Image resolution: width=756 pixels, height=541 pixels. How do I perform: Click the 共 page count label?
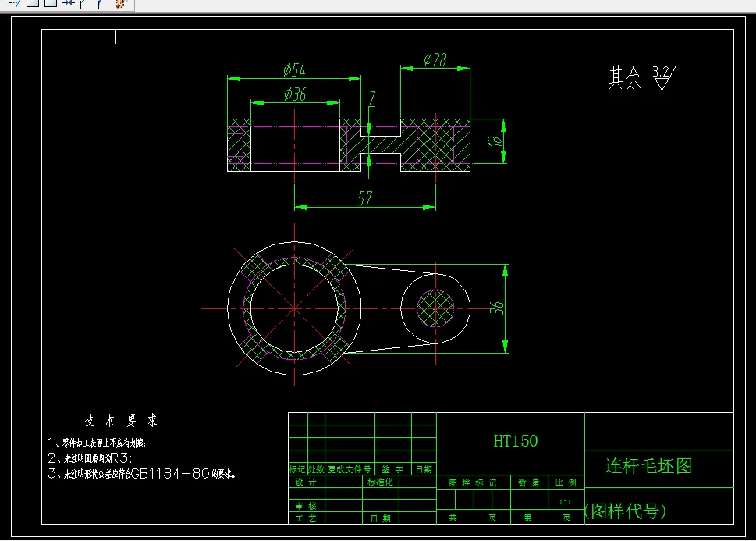coord(453,518)
